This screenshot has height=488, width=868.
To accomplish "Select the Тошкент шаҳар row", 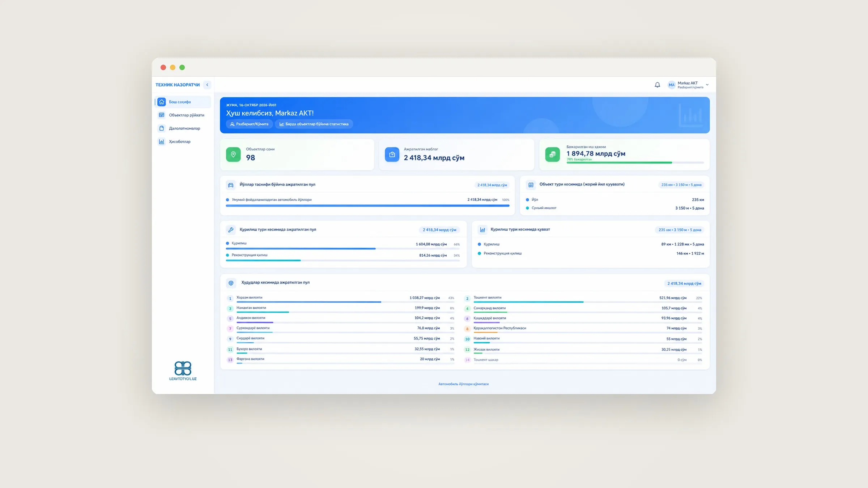I will point(583,360).
